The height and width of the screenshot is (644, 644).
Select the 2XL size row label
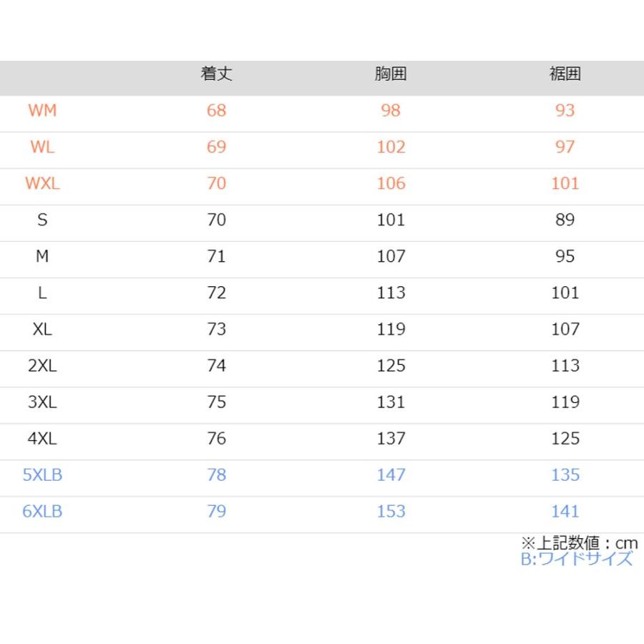(x=42, y=366)
